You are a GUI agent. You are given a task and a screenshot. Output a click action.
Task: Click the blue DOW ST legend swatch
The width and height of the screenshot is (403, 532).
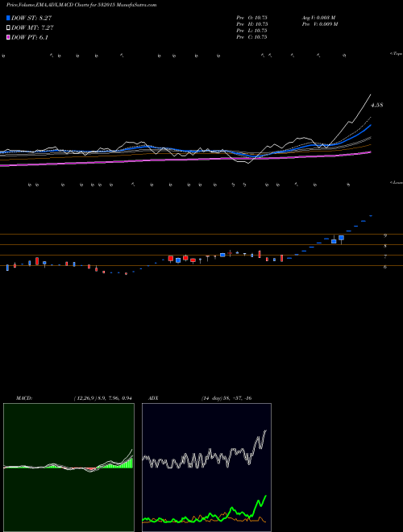click(8, 18)
